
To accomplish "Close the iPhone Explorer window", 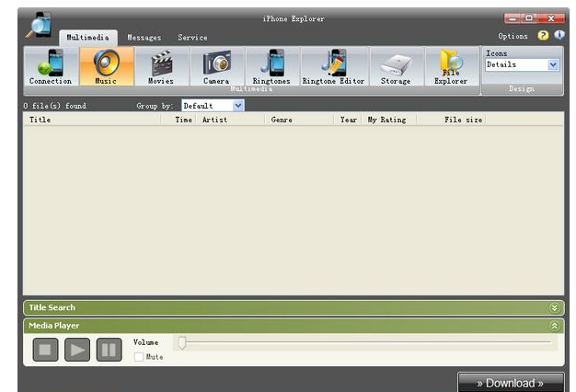I will point(551,18).
